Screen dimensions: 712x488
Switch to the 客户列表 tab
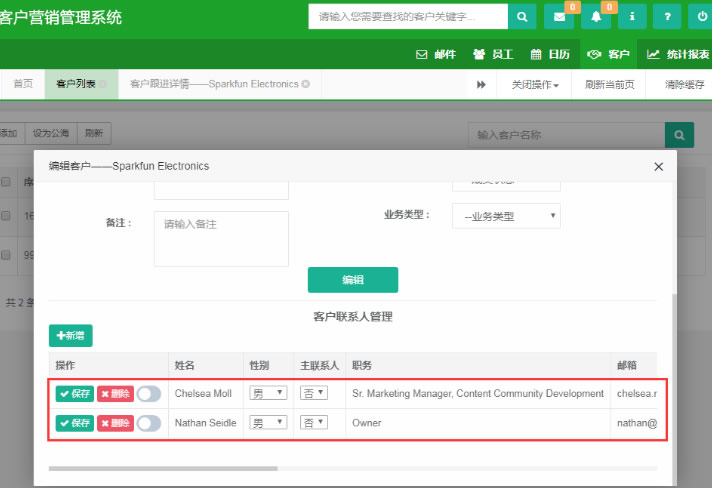tap(76, 85)
